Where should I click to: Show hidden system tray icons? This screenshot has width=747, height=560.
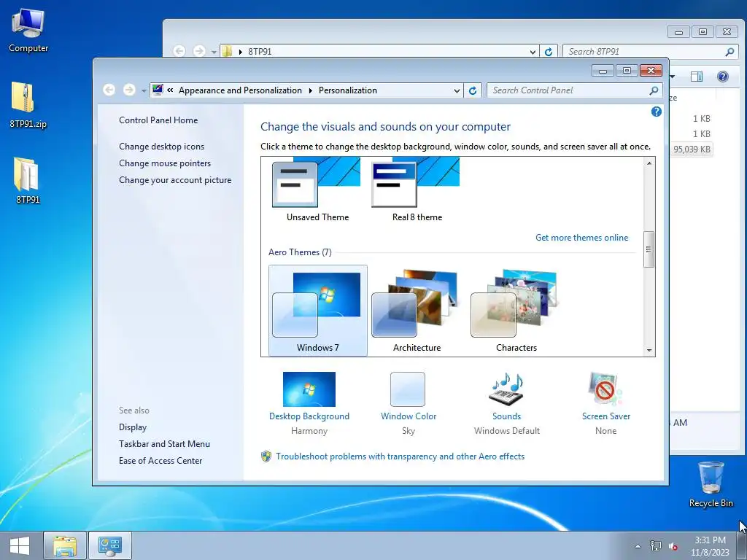638,546
